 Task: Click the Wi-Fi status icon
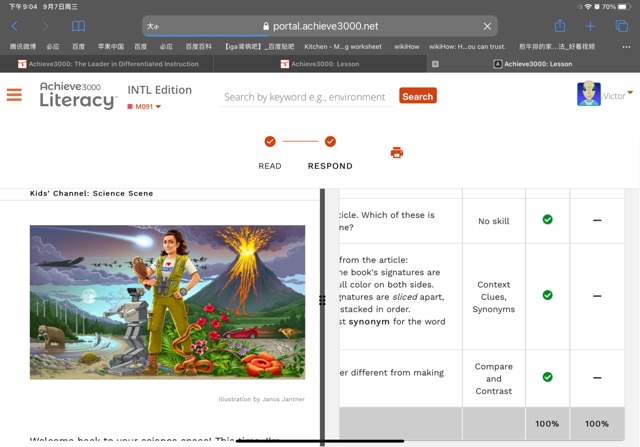click(588, 7)
